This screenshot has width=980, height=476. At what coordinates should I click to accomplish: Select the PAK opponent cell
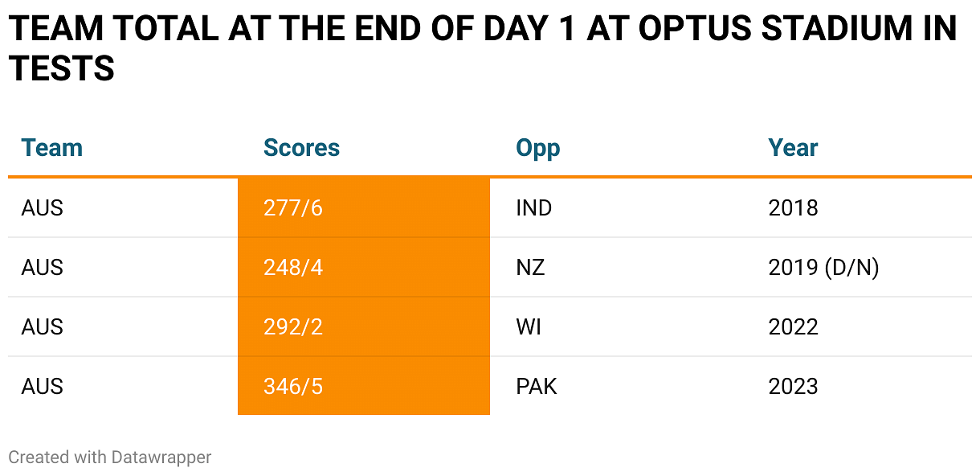[536, 387]
